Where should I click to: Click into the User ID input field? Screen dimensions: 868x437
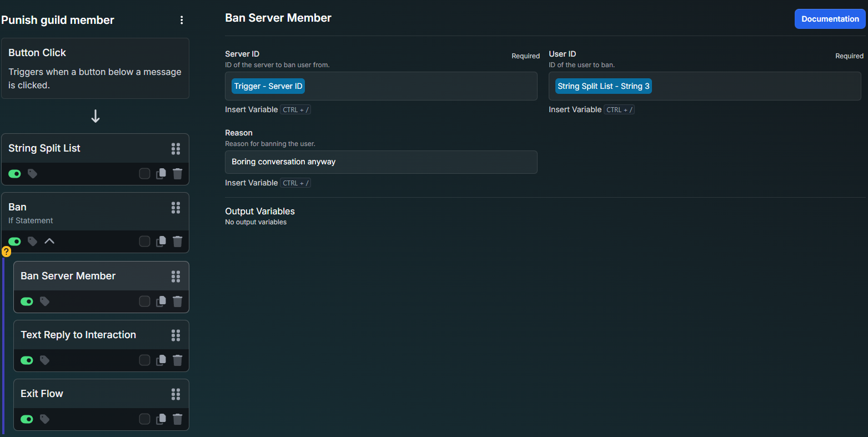point(705,86)
